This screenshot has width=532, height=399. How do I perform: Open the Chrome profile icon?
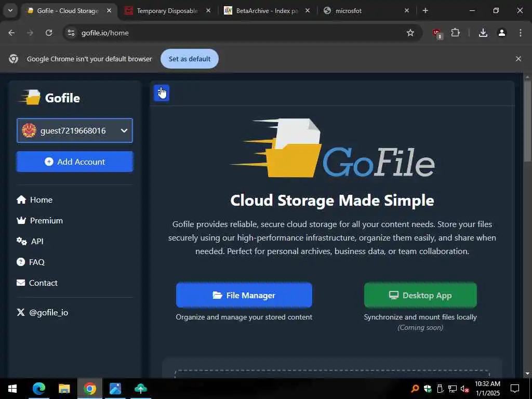click(502, 33)
